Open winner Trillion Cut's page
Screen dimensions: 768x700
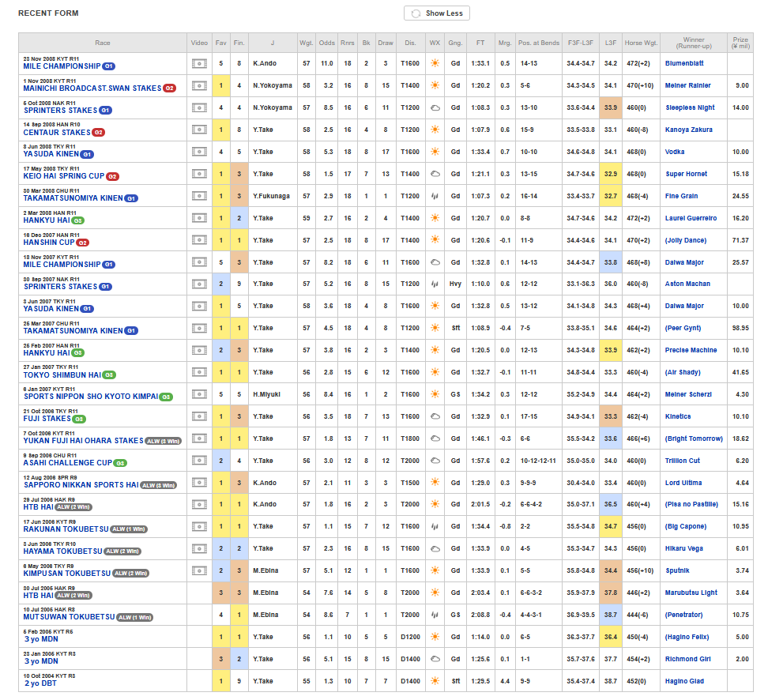[683, 461]
